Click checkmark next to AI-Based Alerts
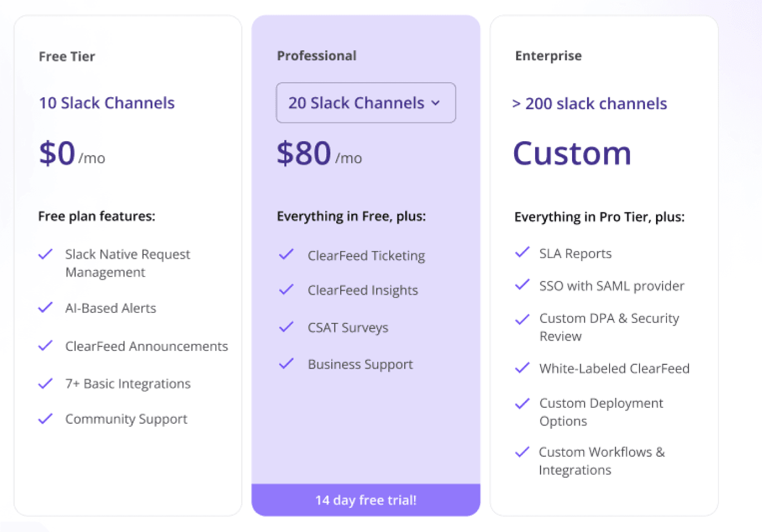 click(45, 308)
